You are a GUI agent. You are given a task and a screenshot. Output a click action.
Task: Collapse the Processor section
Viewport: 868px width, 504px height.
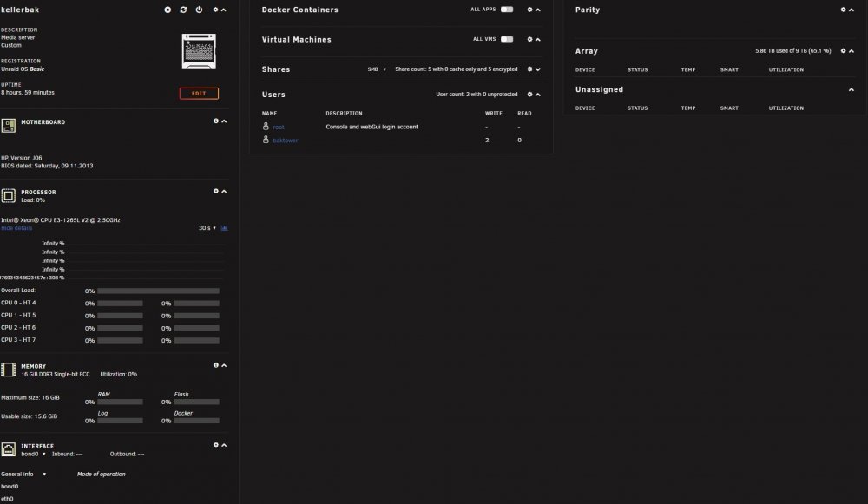coord(224,192)
